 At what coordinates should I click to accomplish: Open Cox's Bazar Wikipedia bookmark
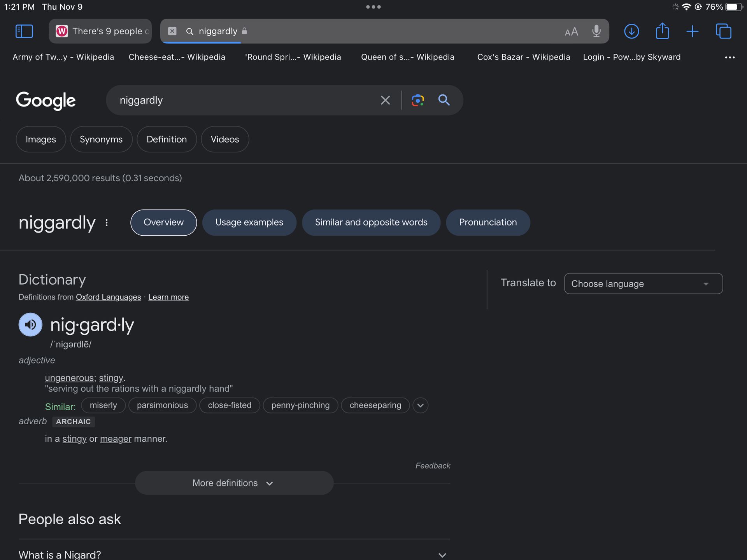(x=523, y=57)
